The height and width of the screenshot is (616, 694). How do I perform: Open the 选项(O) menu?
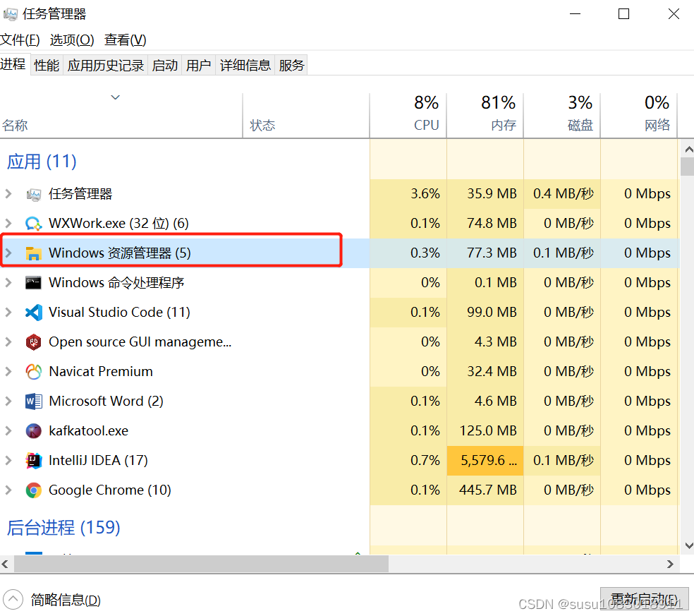[x=72, y=40]
